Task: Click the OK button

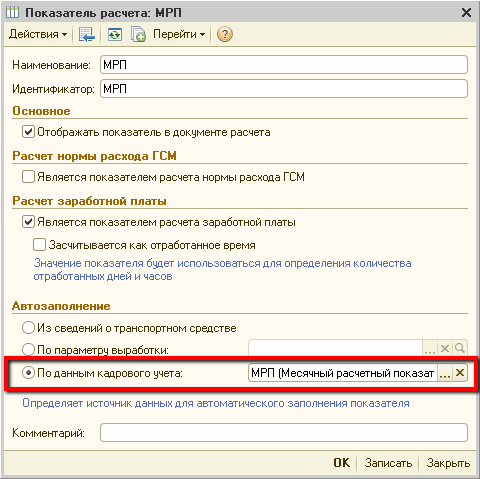Action: click(342, 463)
